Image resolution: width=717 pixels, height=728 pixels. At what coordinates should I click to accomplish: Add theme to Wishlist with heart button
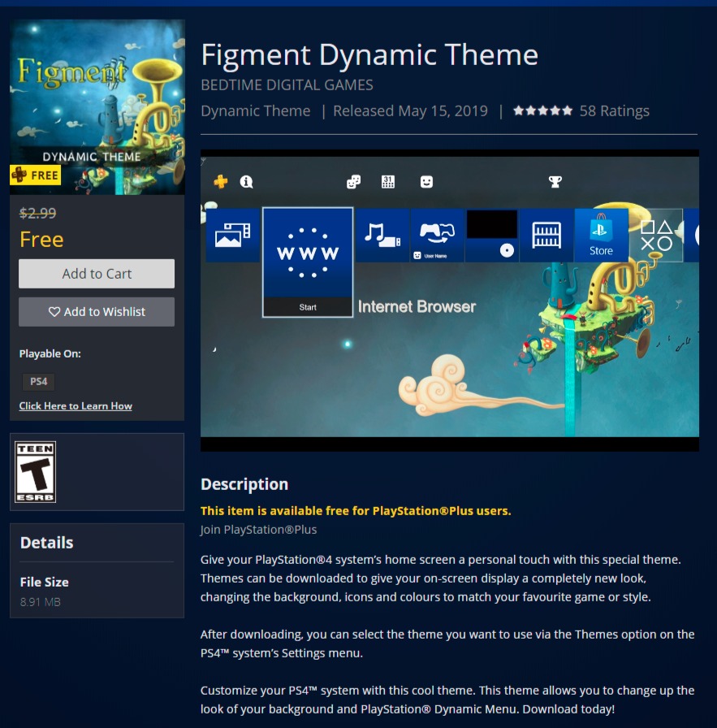(97, 311)
